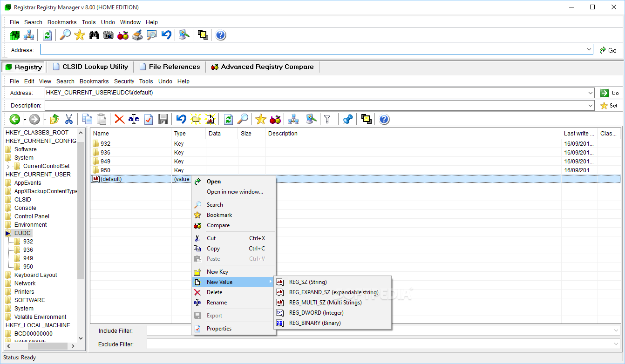Open the Window menu
This screenshot has width=625, height=364.
click(130, 22)
